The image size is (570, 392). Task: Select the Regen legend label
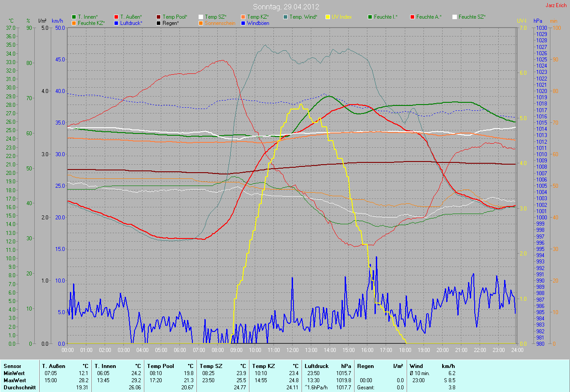tap(171, 23)
